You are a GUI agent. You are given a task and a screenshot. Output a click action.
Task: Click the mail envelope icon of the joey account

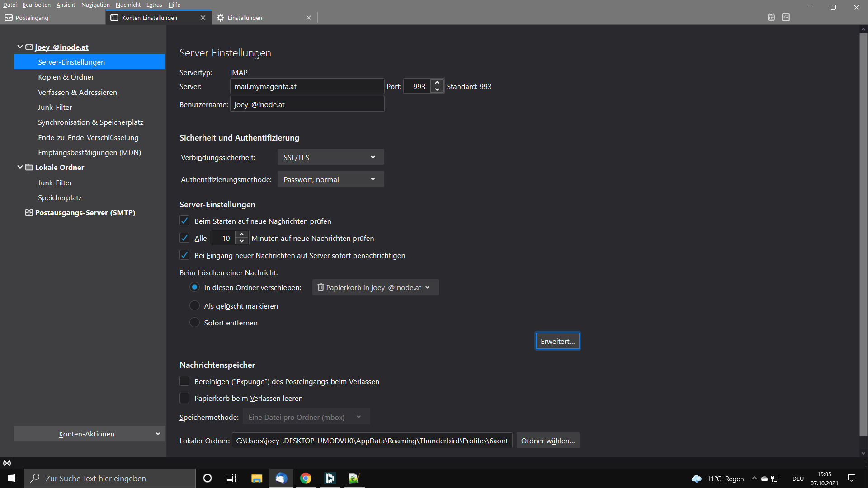29,47
